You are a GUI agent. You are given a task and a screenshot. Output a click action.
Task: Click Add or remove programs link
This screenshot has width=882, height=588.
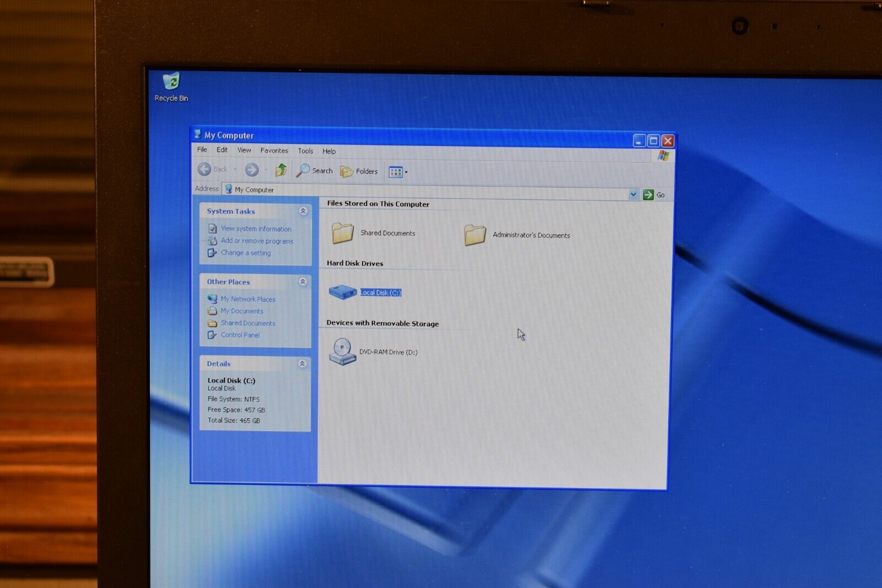257,241
